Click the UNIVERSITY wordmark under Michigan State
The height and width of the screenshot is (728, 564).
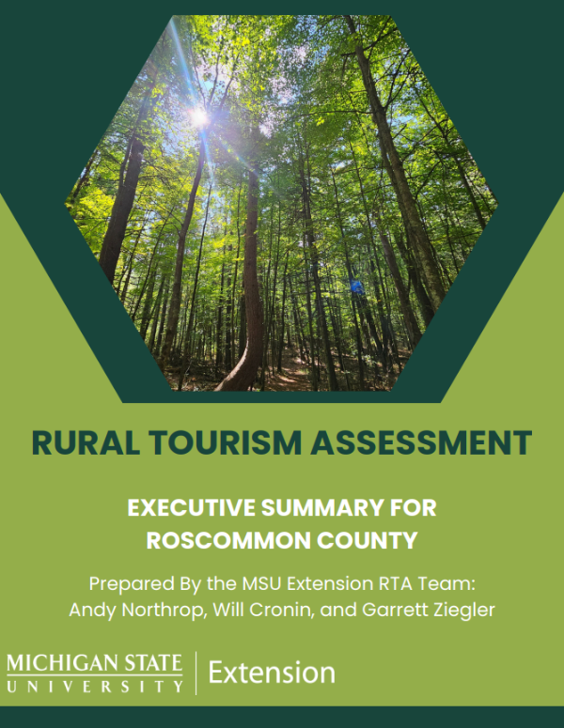click(94, 686)
